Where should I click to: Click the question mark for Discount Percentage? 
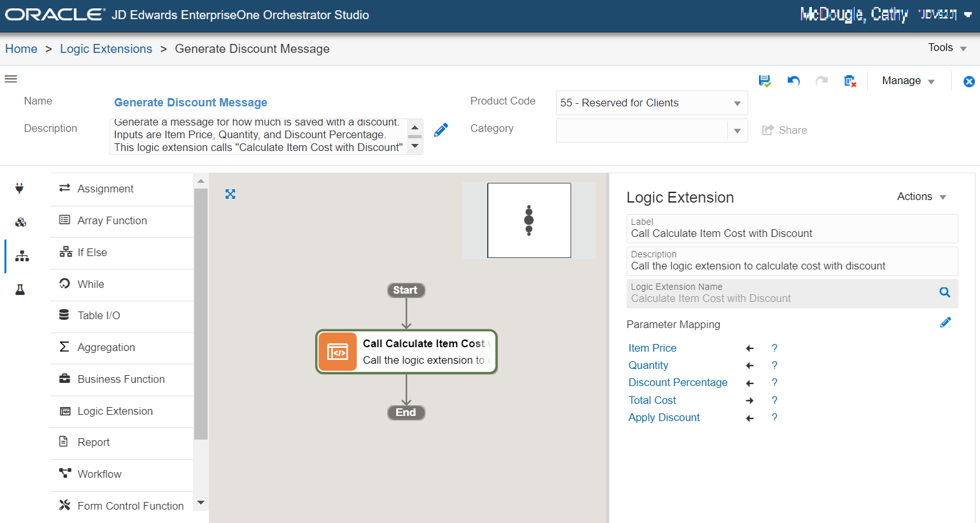pos(774,382)
